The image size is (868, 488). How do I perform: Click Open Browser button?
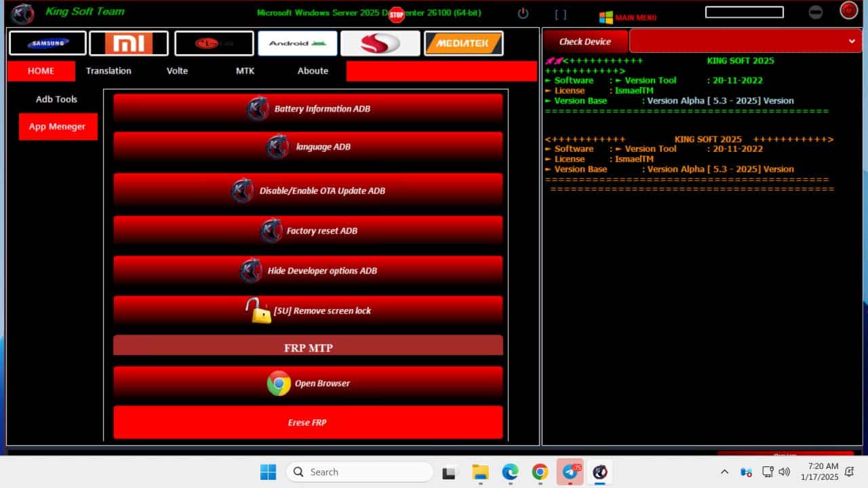[x=308, y=383]
